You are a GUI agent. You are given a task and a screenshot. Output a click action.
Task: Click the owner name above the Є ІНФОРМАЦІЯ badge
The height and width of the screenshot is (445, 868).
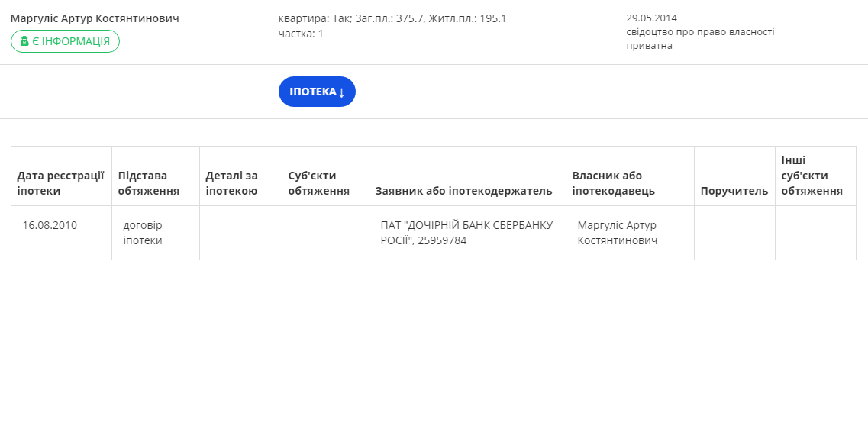tap(95, 18)
